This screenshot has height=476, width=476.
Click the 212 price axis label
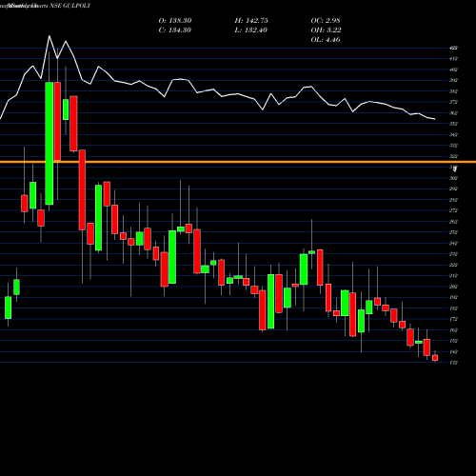coord(453,276)
